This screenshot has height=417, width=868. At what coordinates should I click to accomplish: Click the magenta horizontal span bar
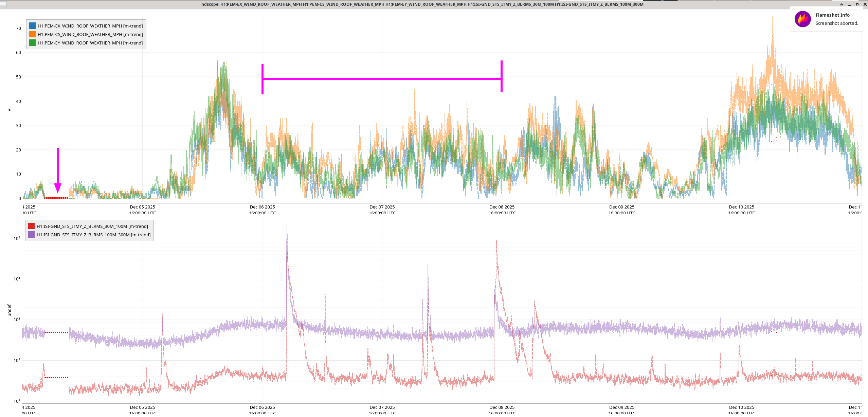pos(382,79)
